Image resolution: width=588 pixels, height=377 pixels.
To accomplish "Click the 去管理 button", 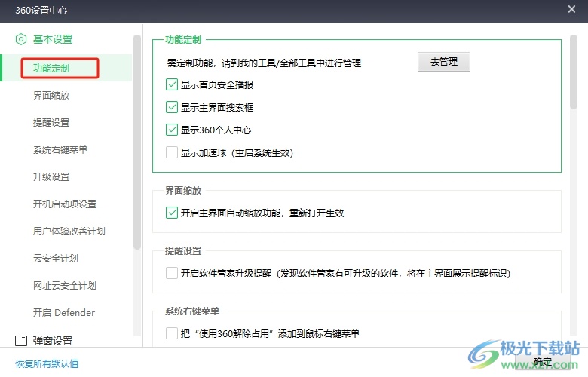I will tap(443, 62).
